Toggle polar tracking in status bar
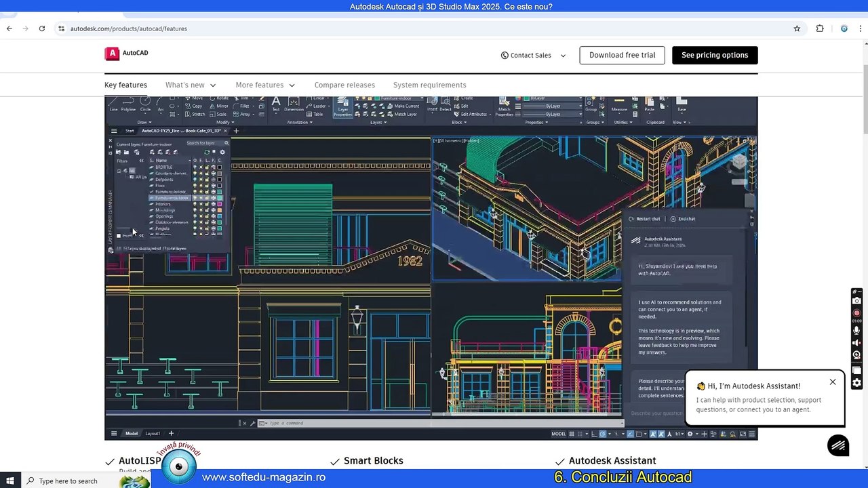The image size is (868, 488). 603,434
